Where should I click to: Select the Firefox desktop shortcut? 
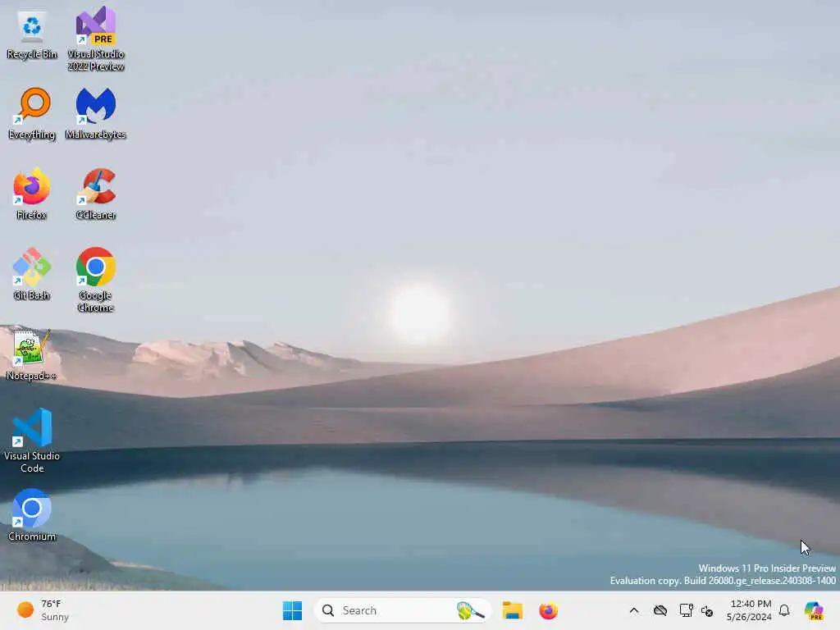(32, 194)
